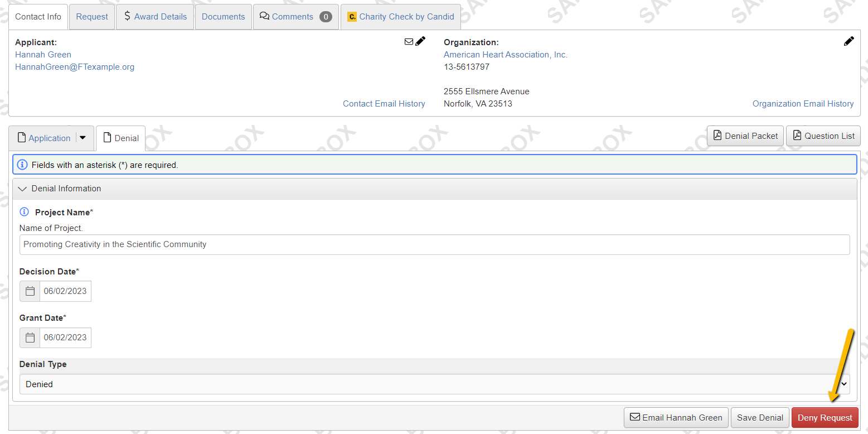Click inside the Project Name input field
868x434 pixels.
(x=223, y=244)
